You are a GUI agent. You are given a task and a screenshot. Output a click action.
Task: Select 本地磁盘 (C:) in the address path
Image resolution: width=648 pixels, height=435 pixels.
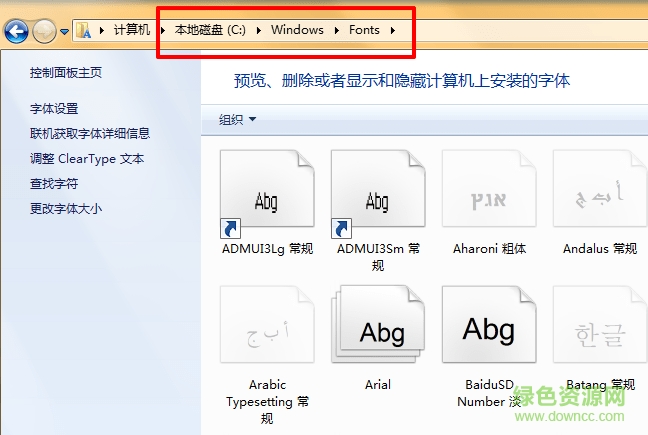pyautogui.click(x=210, y=30)
